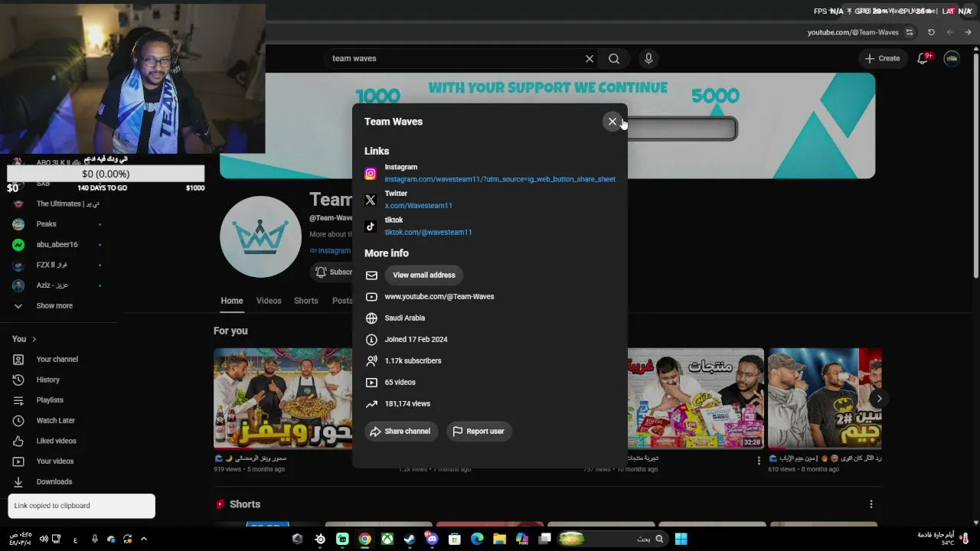Open the instagram.com/wavesteam11 link
Viewport: 980px width, 551px height.
500,179
